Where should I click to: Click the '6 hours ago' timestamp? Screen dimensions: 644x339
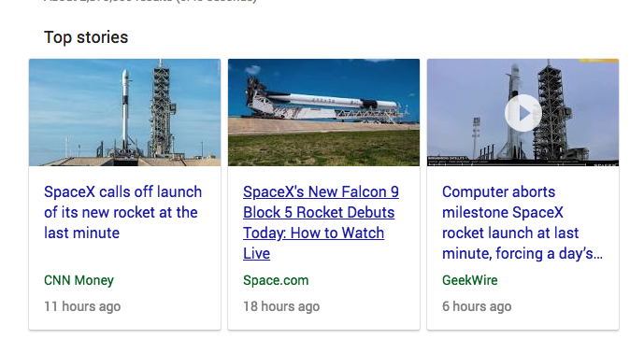point(477,306)
